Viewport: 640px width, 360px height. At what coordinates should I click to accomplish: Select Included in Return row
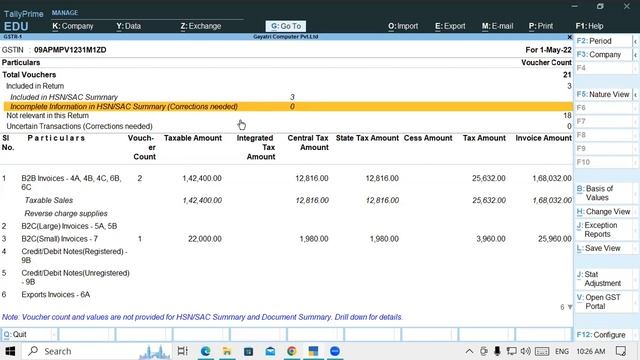tap(287, 86)
